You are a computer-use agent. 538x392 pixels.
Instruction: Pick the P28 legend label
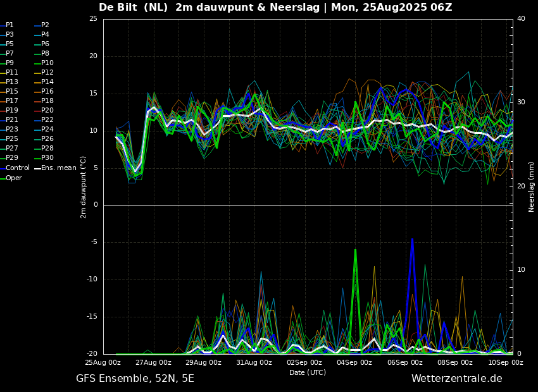(x=47, y=149)
